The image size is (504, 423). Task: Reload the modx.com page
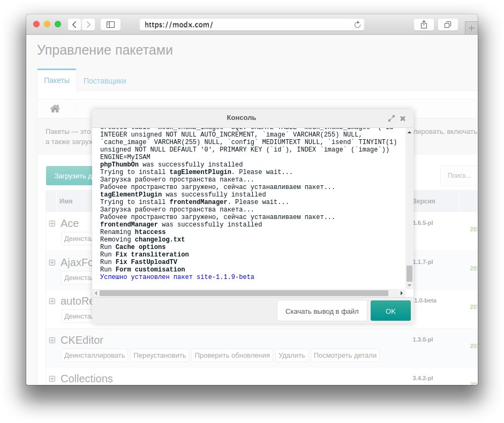[357, 25]
